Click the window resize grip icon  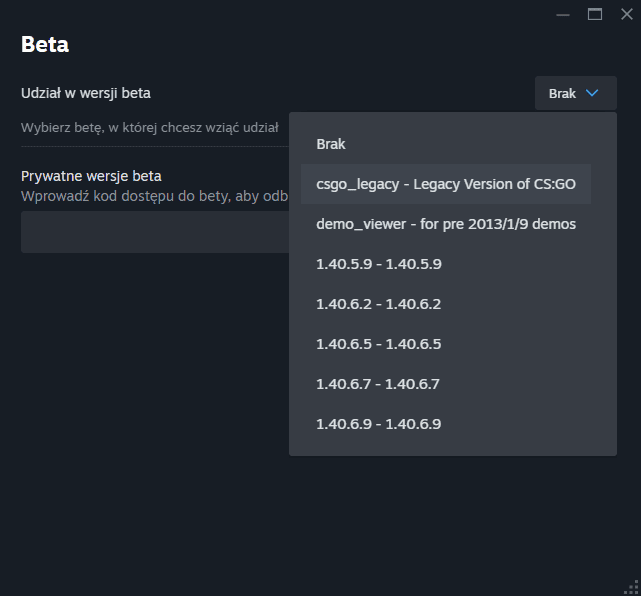632,587
